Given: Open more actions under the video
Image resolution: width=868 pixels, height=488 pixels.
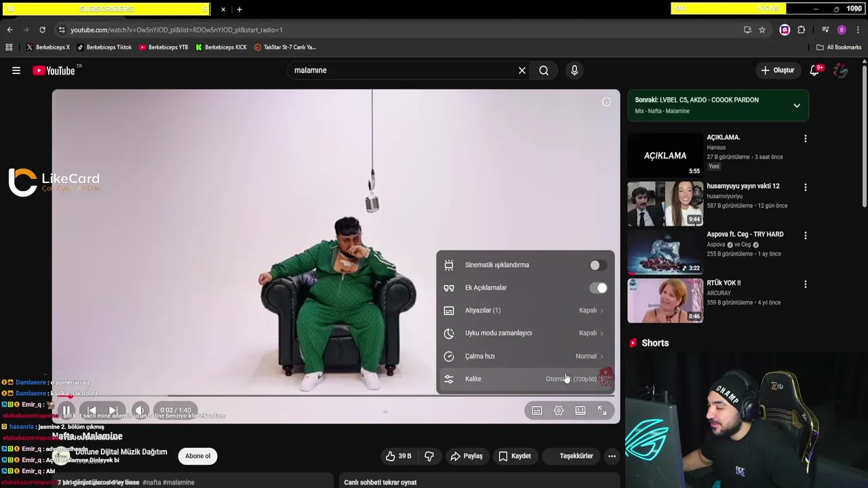Looking at the screenshot, I should click(x=612, y=456).
